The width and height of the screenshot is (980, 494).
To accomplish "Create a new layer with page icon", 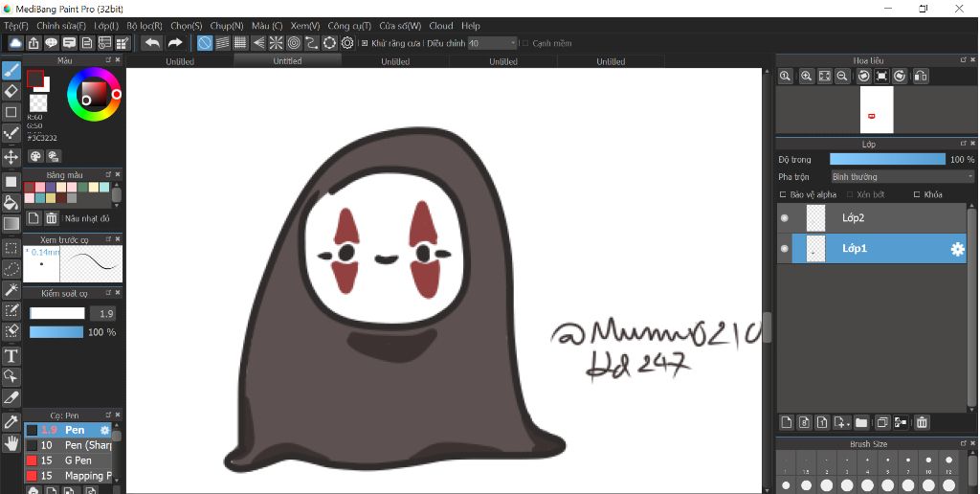I will (x=787, y=423).
